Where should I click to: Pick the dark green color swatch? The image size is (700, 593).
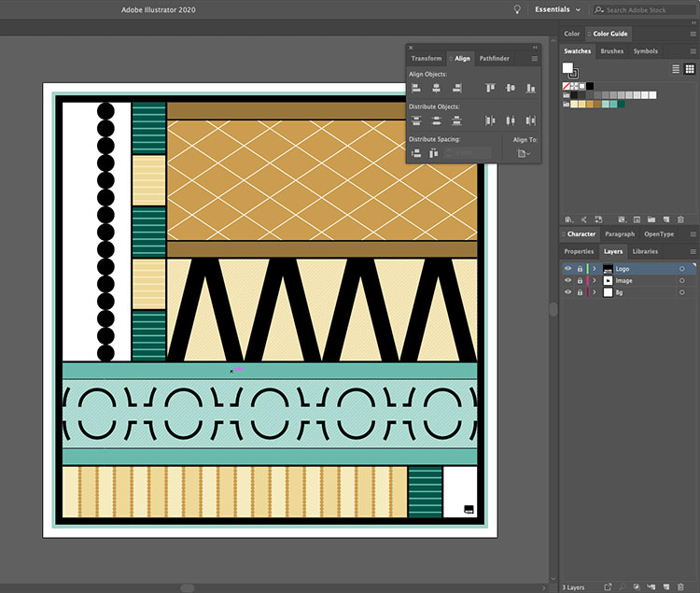pyautogui.click(x=621, y=105)
